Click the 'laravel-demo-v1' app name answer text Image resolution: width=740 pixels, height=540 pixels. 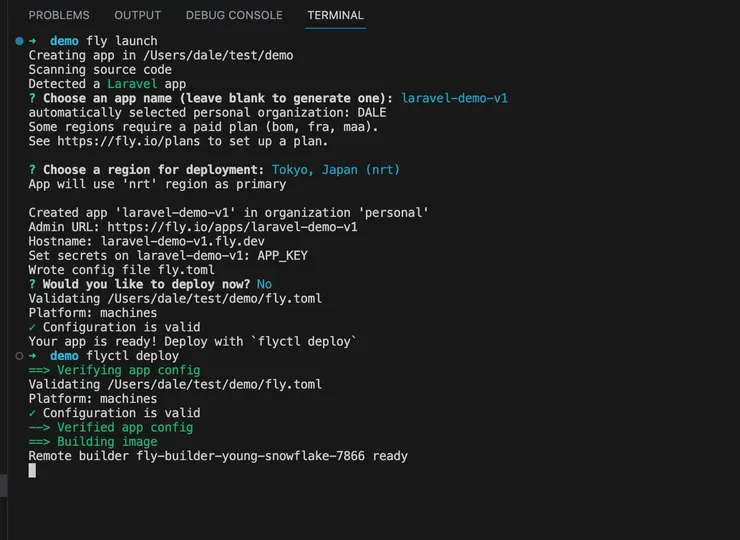click(x=455, y=98)
